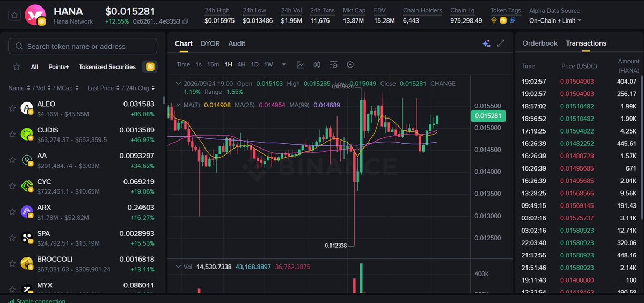Switch to the Orderbook tab
The height and width of the screenshot is (303, 644).
[540, 43]
